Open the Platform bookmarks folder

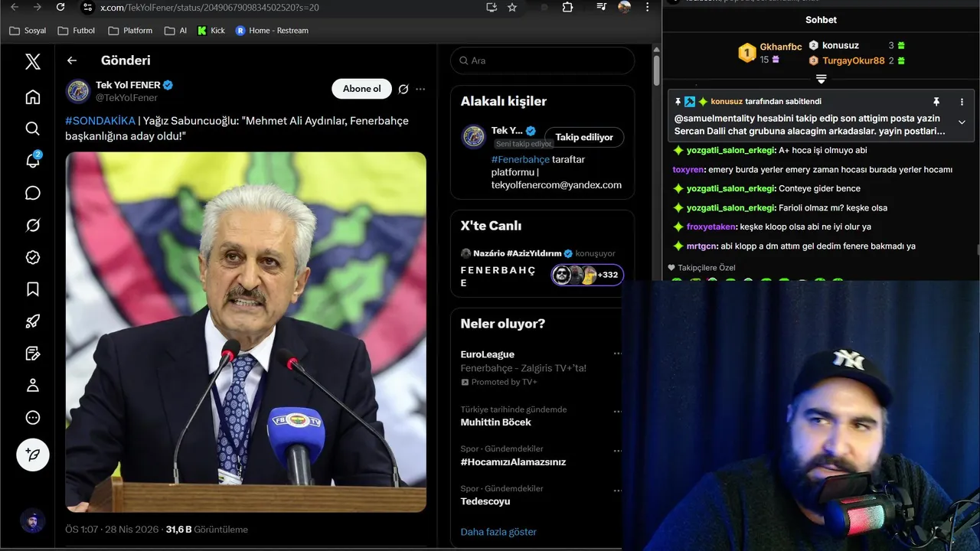click(x=130, y=31)
